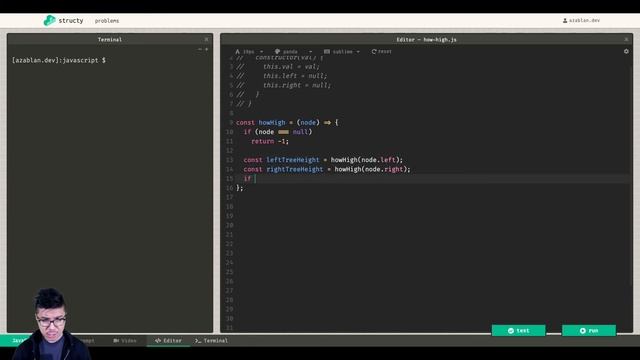
Task: Click 'null' on line 10
Action: coord(300,132)
